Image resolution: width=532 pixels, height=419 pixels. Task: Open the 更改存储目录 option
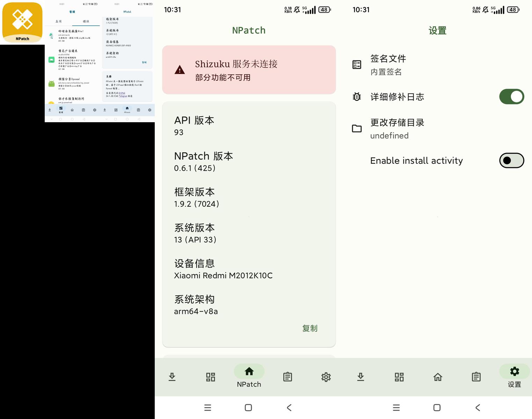click(x=397, y=128)
